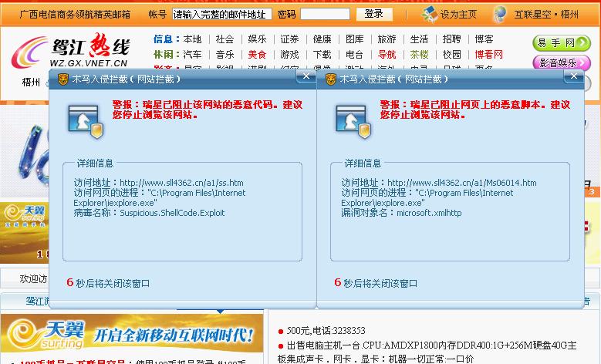Open the 校园 link

click(451, 55)
